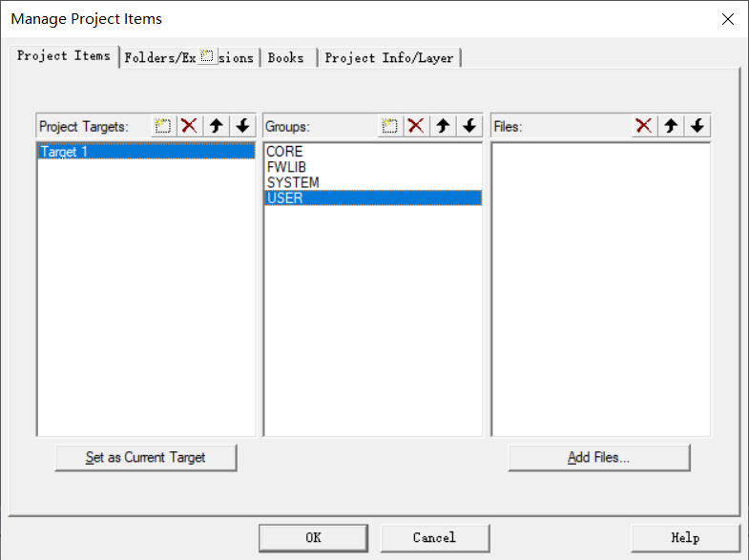The width and height of the screenshot is (749, 560).
Task: Move project target down
Action: click(x=242, y=126)
